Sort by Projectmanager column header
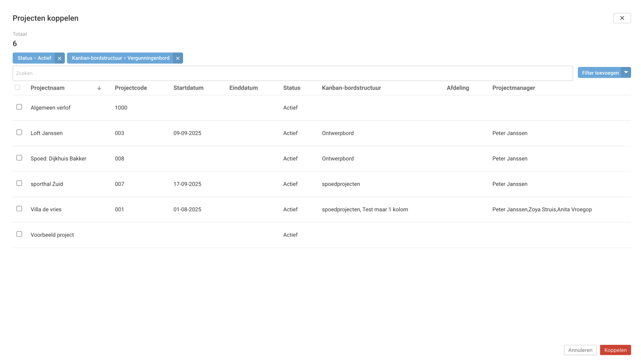641x364 pixels. click(513, 88)
